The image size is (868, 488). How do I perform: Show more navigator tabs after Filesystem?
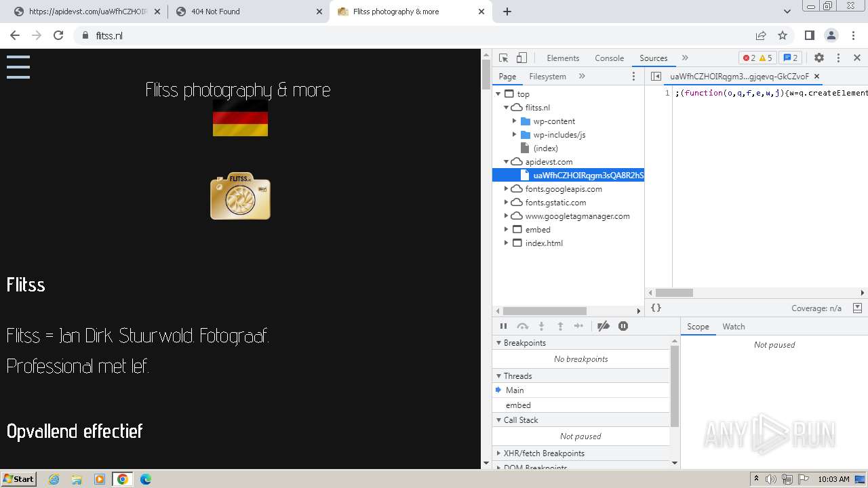coord(582,77)
